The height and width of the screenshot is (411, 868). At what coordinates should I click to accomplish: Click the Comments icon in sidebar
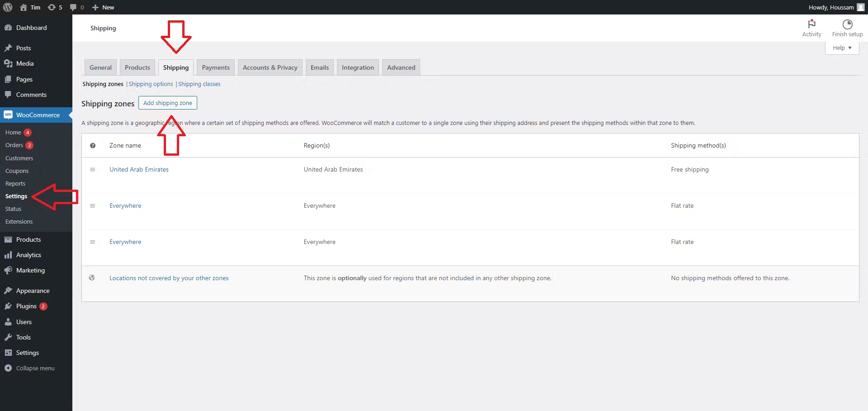tap(8, 95)
